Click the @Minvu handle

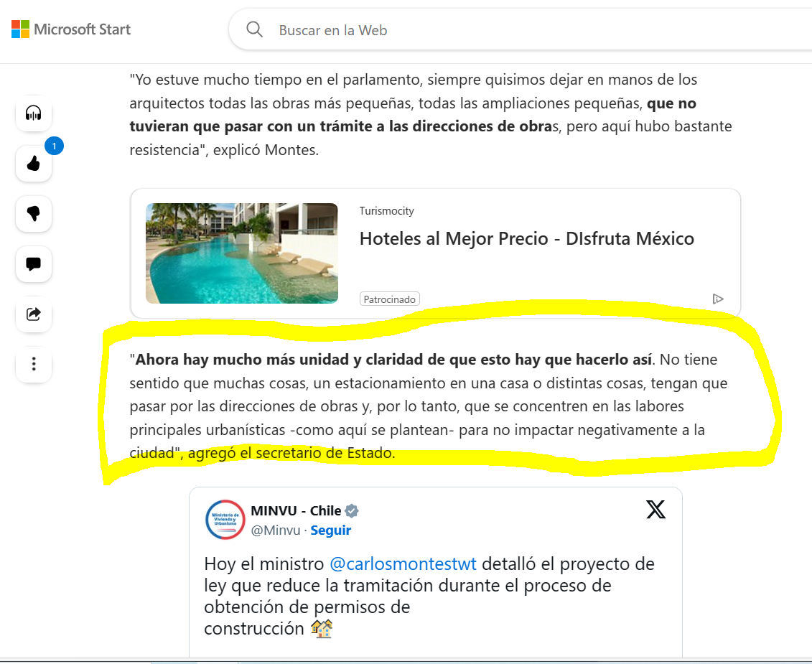(x=276, y=530)
